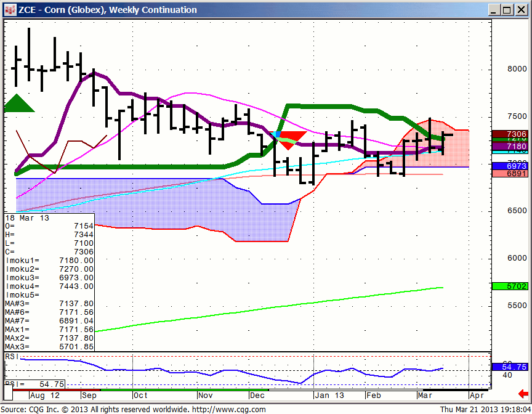Close the ZCE Corn chart window

[521, 10]
